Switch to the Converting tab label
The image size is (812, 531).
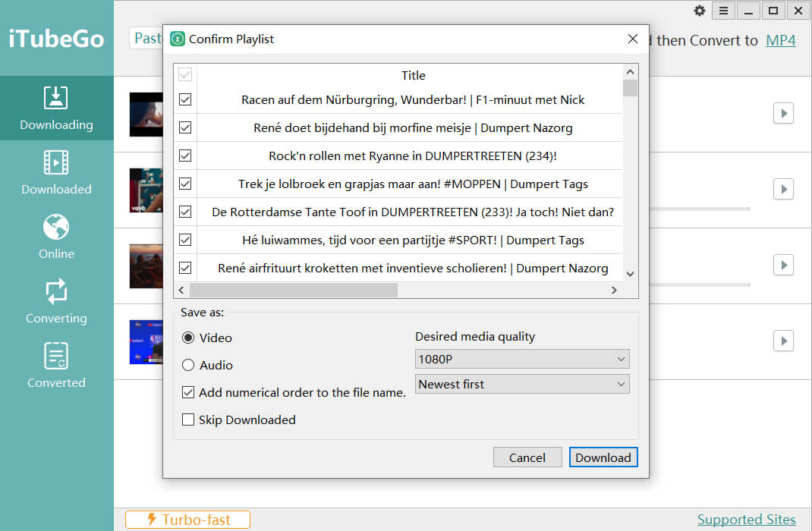56,319
